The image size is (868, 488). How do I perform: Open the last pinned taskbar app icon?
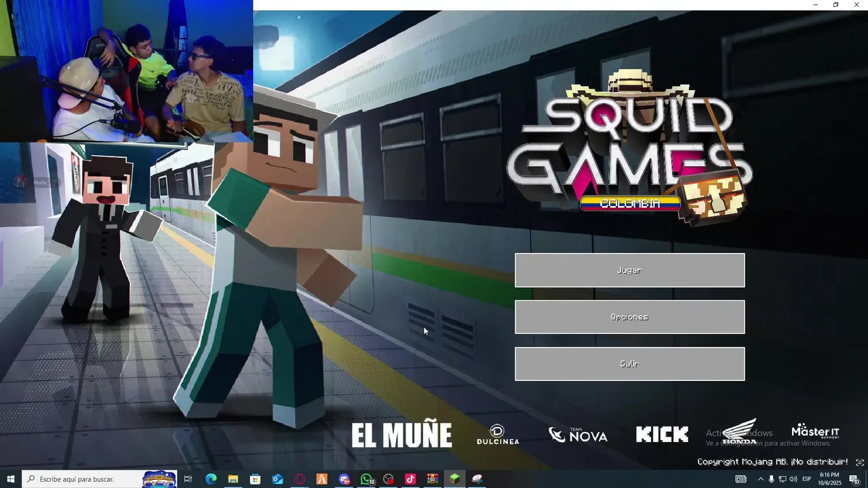(477, 479)
